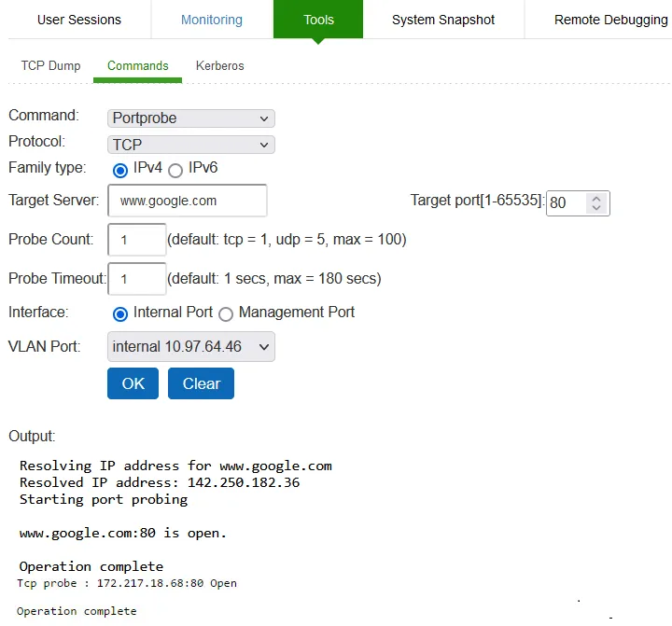The width and height of the screenshot is (672, 626).
Task: Select the IPv4 family type
Action: point(120,170)
